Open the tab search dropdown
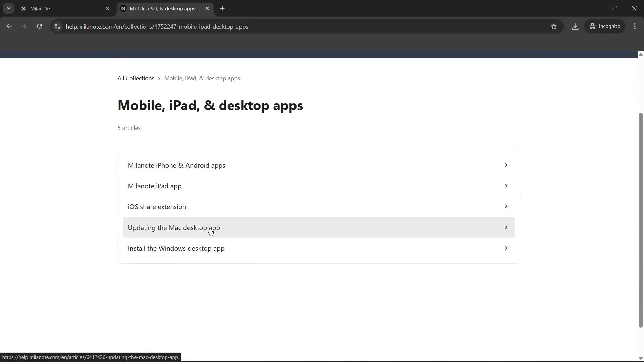This screenshot has height=362, width=644. tap(8, 8)
